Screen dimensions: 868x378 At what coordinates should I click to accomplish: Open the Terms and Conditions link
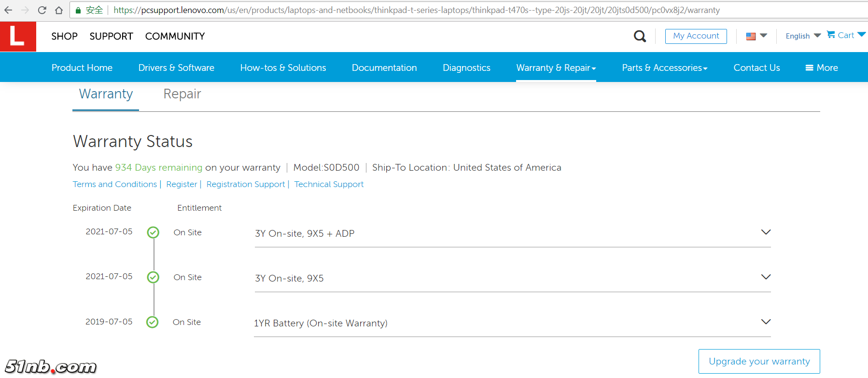tap(115, 184)
